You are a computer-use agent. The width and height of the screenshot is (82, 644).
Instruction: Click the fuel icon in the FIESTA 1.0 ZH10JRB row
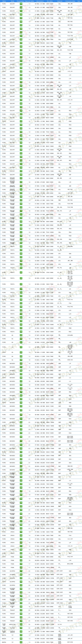(x=21, y=246)
